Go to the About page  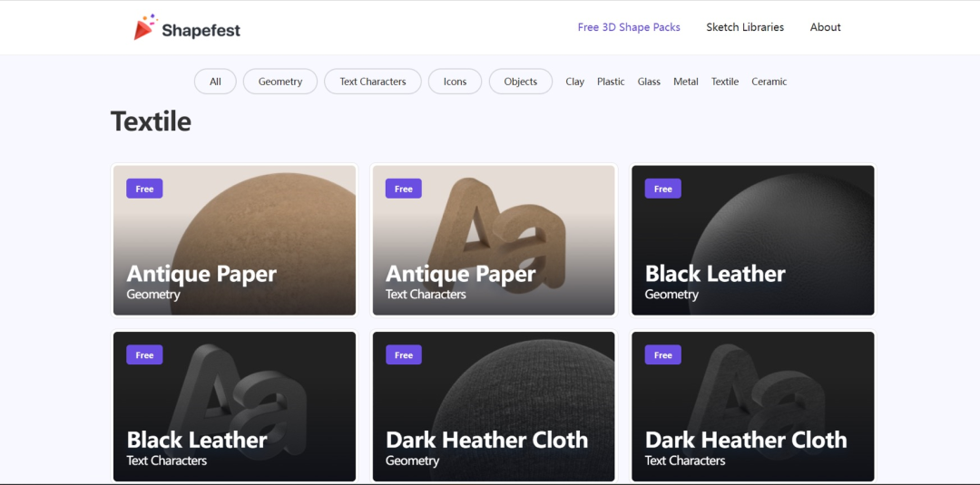tap(825, 27)
